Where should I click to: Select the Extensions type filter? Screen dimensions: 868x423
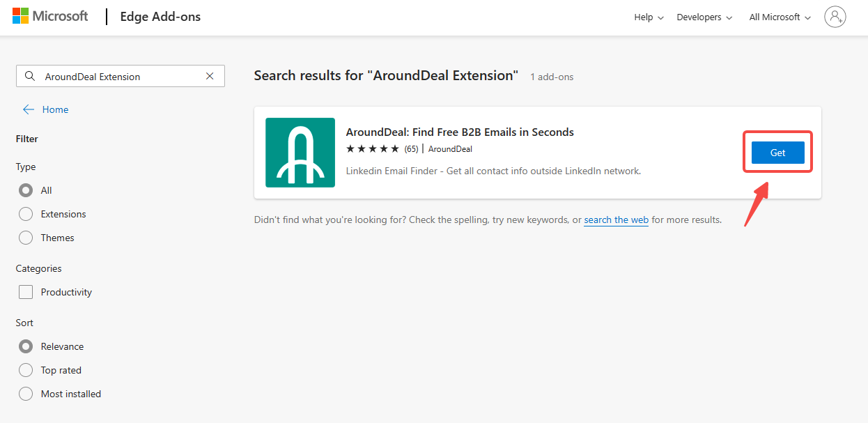point(26,214)
